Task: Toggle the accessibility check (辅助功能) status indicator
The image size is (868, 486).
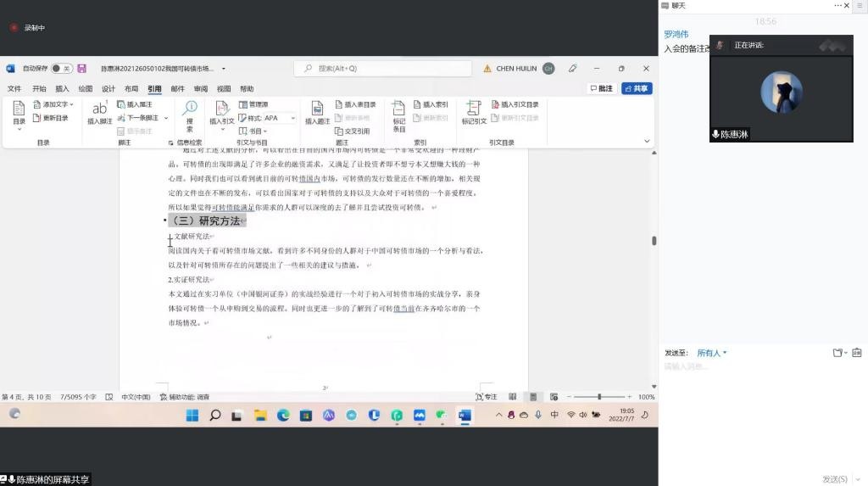Action: tap(183, 397)
